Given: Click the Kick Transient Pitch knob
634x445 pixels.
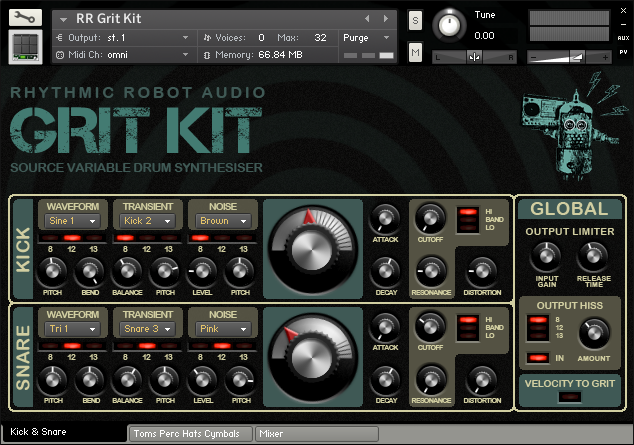Looking at the screenshot, I should click(x=165, y=272).
